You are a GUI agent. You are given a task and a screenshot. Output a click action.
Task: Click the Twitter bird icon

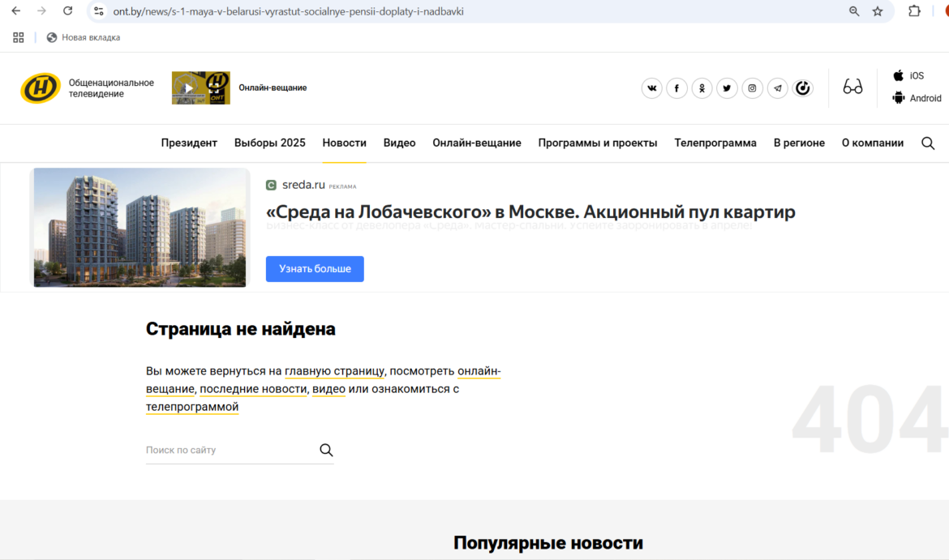[727, 88]
